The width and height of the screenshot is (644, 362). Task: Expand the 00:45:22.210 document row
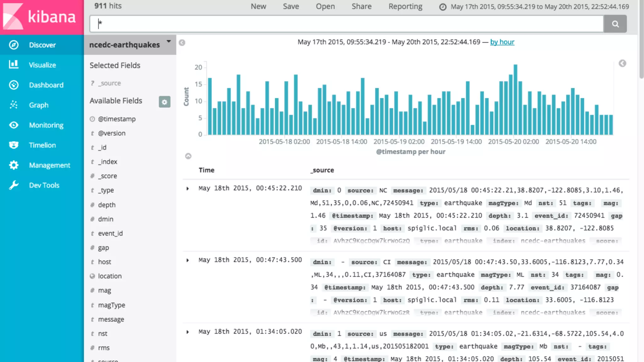(188, 189)
